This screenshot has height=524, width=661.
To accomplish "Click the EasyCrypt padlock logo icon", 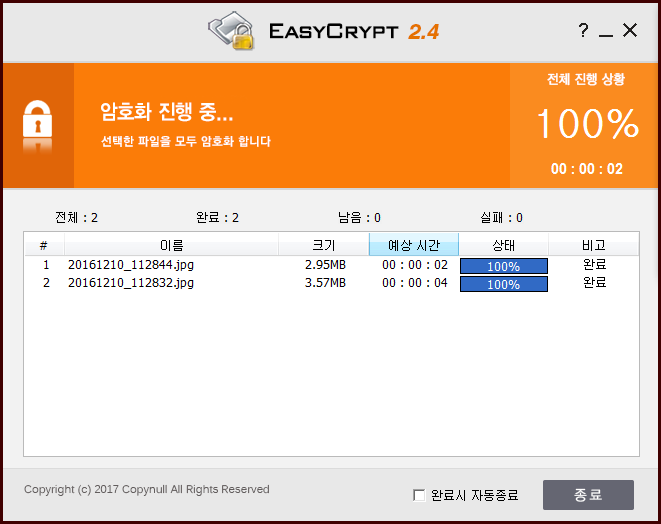I will pyautogui.click(x=231, y=31).
